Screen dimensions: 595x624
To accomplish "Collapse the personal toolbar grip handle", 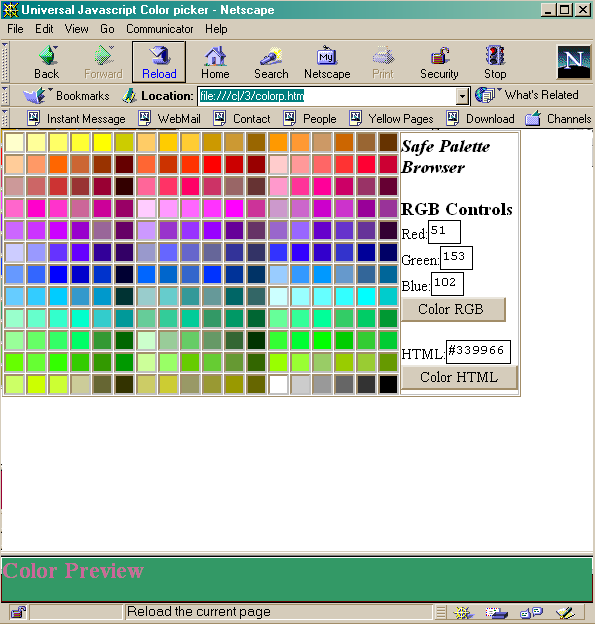I will click(x=5, y=119).
